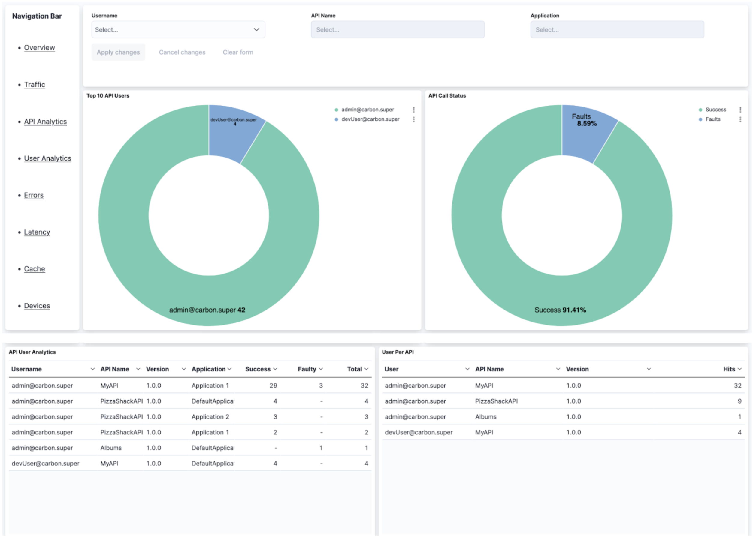756x537 pixels.
Task: Open the Errors page from the navigation bar
Action: [x=33, y=195]
